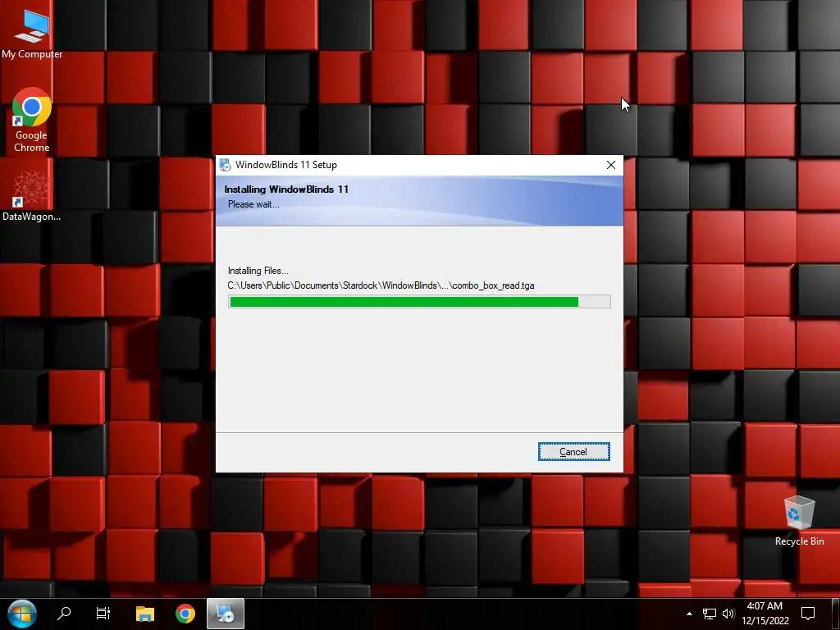Show hidden system tray icons
This screenshot has width=840, height=630.
tap(689, 614)
